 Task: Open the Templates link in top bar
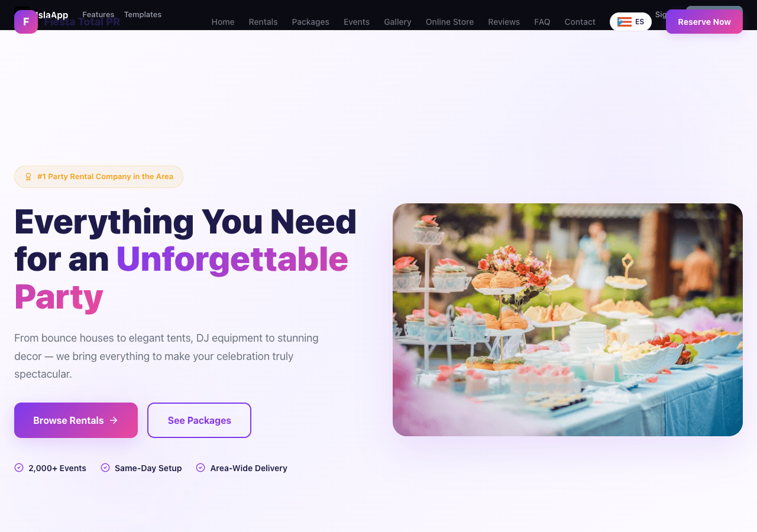143,14
